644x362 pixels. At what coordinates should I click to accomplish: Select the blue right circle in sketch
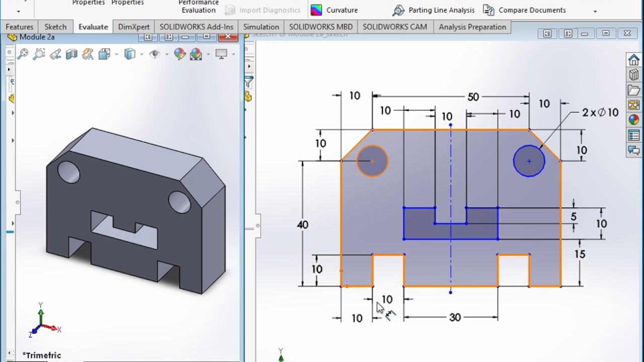tap(529, 161)
